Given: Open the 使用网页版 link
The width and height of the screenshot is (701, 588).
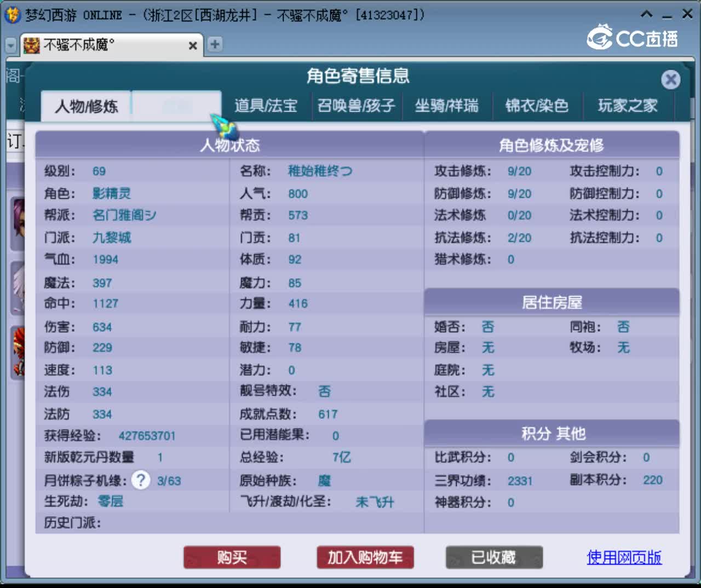Looking at the screenshot, I should coord(624,557).
